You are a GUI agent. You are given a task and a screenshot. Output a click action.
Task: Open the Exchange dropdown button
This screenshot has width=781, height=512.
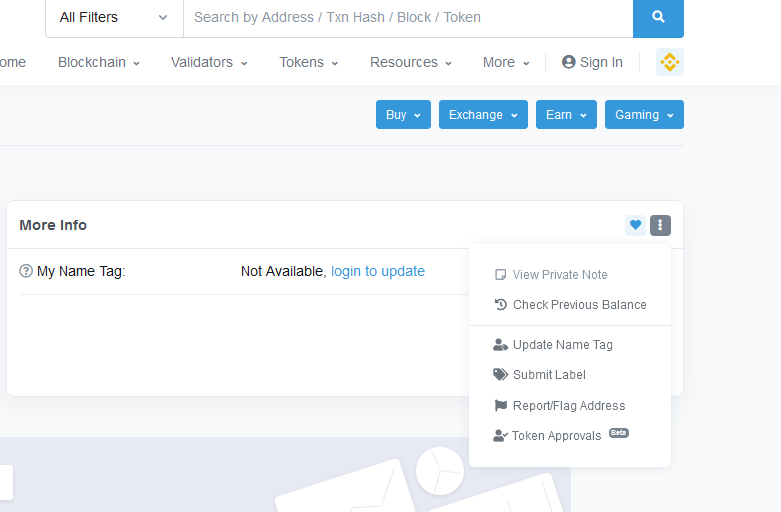click(483, 115)
